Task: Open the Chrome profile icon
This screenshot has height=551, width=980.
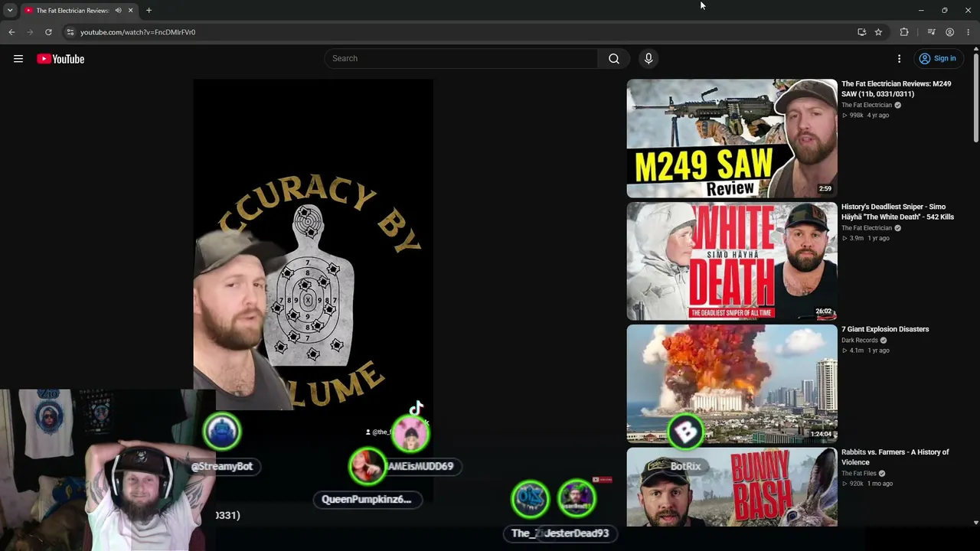Action: (949, 32)
